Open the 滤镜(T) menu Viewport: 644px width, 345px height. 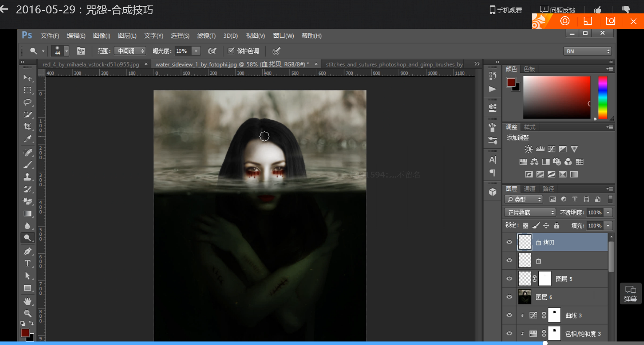tap(206, 36)
